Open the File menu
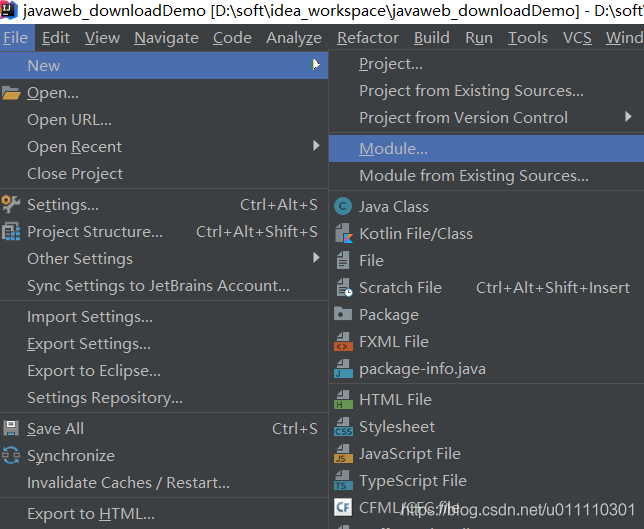644x529 pixels. pyautogui.click(x=16, y=38)
